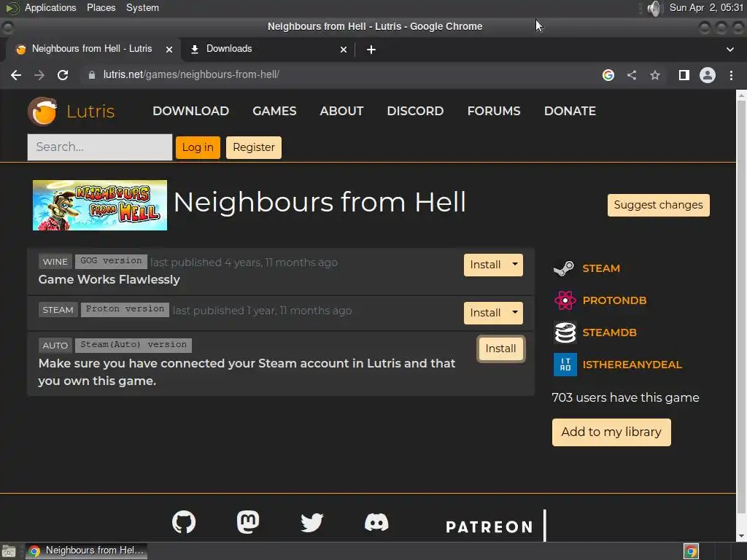Open the Applications menu
This screenshot has width=747, height=560.
click(x=50, y=8)
